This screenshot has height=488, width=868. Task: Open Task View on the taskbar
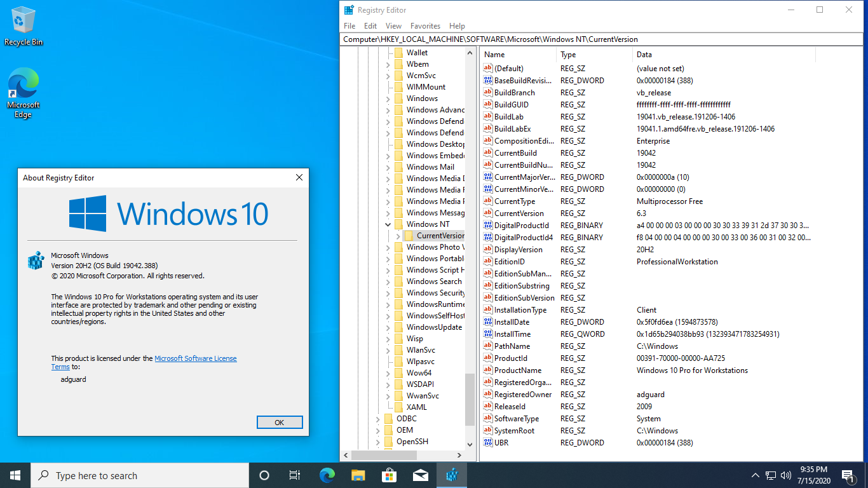[295, 475]
